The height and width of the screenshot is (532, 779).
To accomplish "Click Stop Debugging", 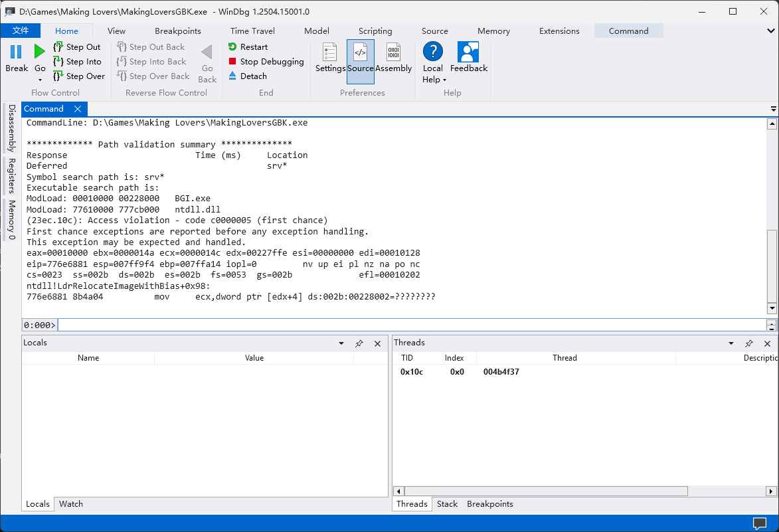I will coord(266,62).
